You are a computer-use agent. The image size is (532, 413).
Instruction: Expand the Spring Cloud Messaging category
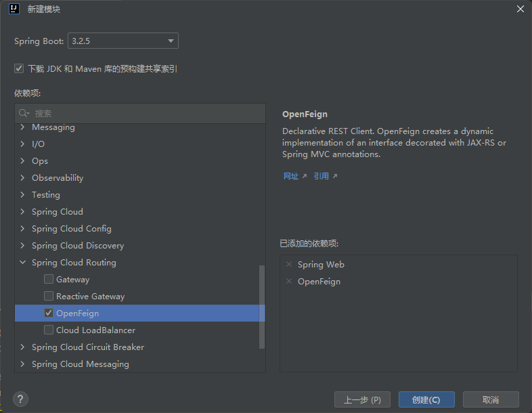tap(22, 364)
